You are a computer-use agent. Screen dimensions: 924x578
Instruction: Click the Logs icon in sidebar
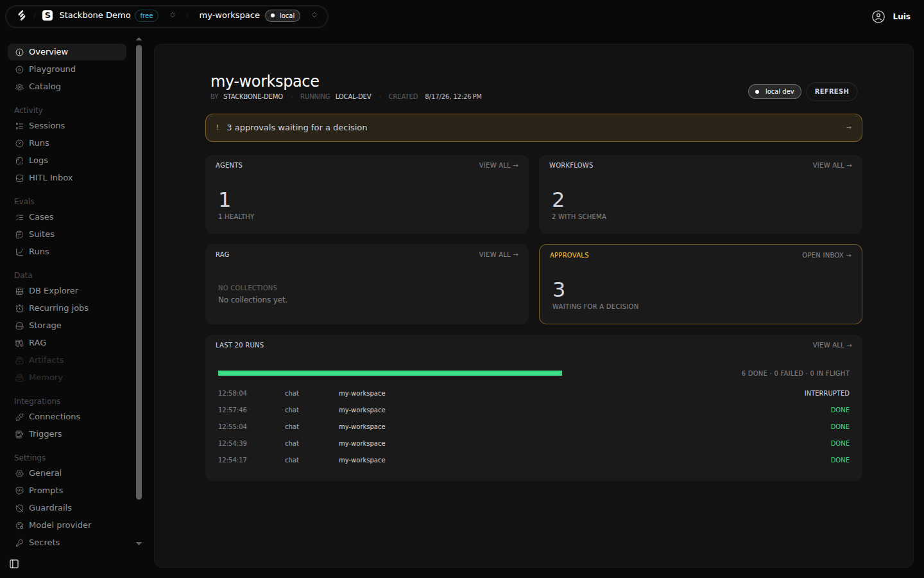(20, 161)
